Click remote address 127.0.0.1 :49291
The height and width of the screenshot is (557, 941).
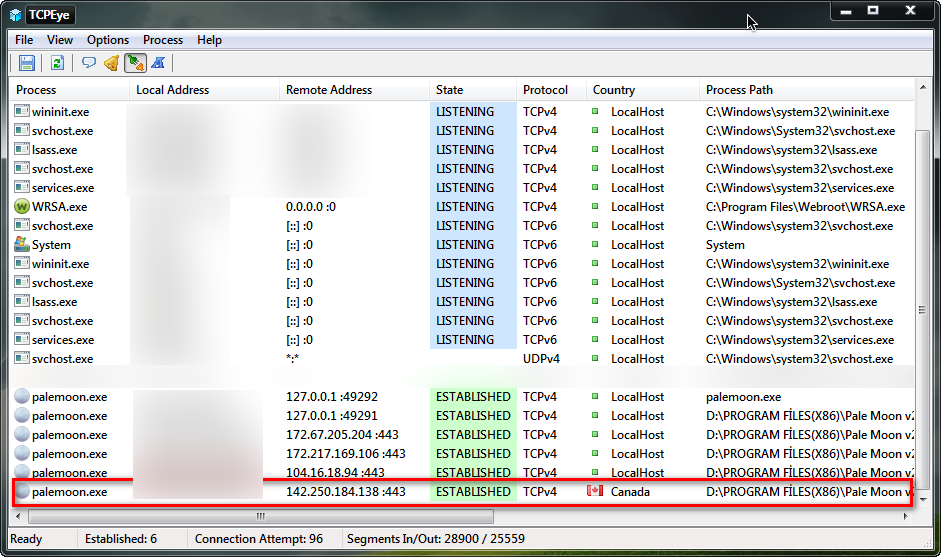point(332,415)
